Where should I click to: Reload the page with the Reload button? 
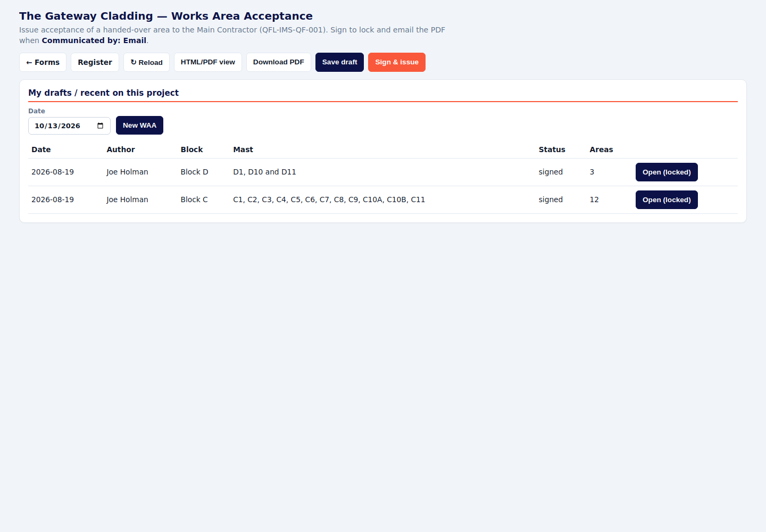[x=147, y=62]
